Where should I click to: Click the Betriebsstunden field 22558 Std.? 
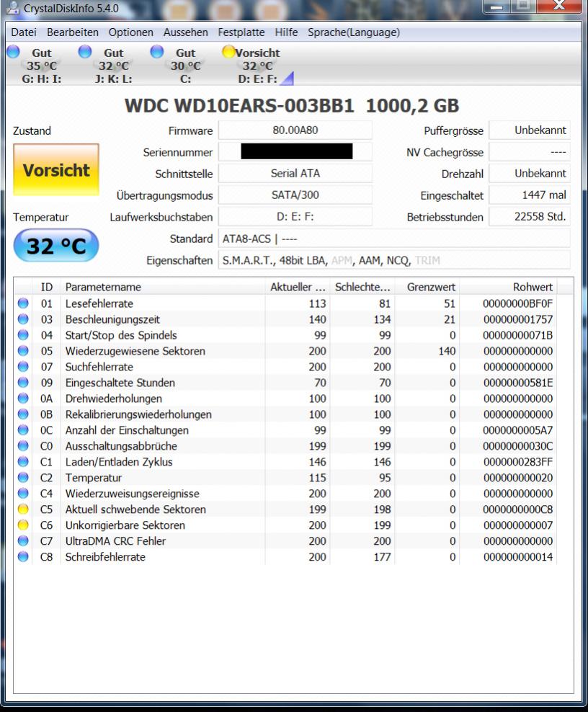click(x=530, y=217)
